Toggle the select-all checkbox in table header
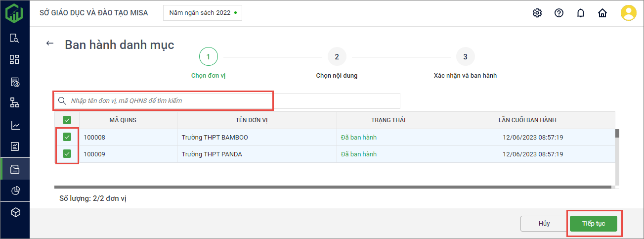Viewport: 644px width, 239px height. point(67,120)
